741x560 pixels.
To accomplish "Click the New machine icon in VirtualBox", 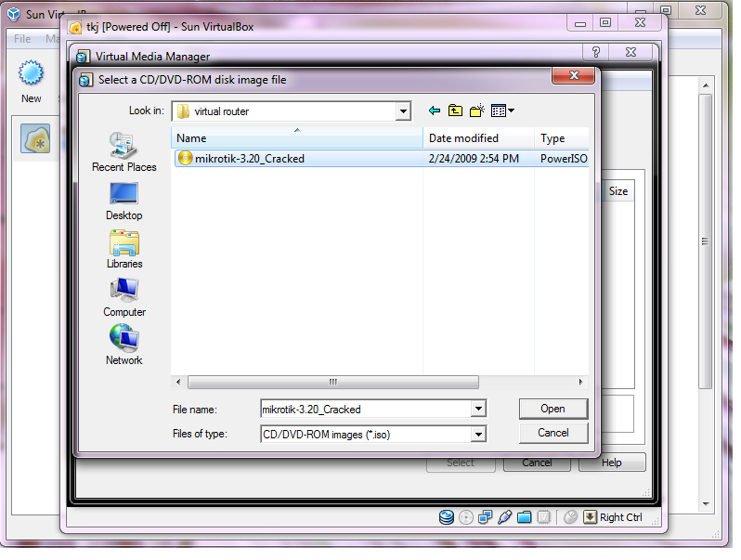I will click(32, 82).
